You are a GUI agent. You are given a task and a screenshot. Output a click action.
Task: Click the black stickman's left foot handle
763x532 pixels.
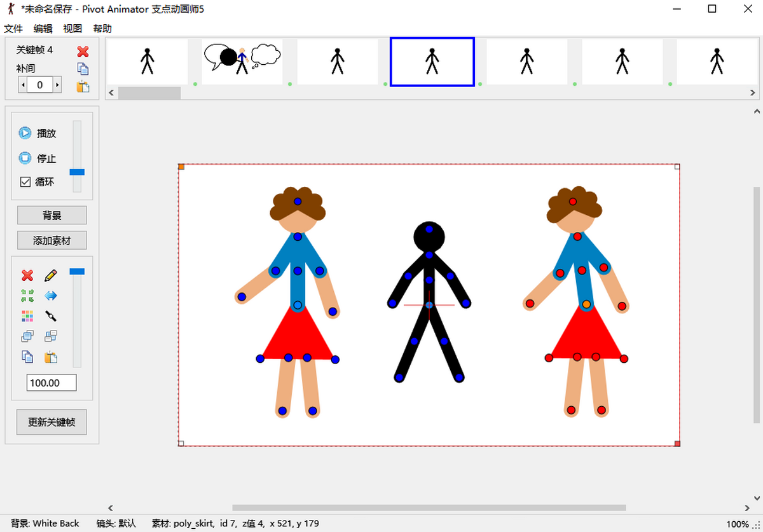click(399, 378)
